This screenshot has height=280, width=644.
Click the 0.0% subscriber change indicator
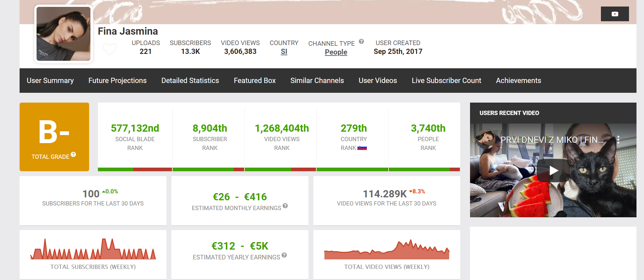[110, 191]
